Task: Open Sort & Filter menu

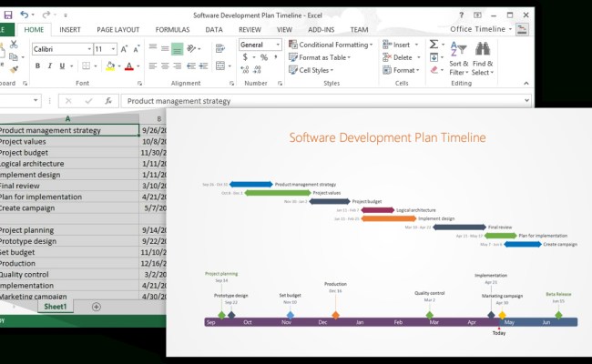Action: 459,58
